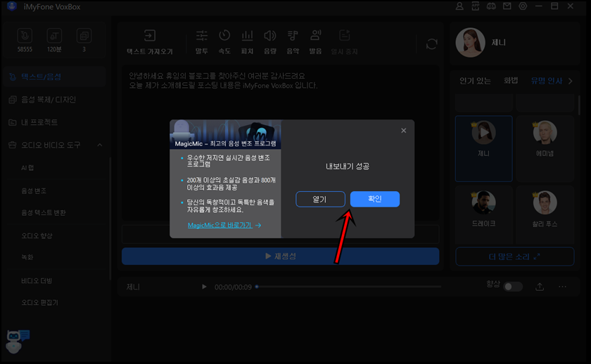The width and height of the screenshot is (591, 364).
Task: Switch to the 화법 tab
Action: click(511, 81)
